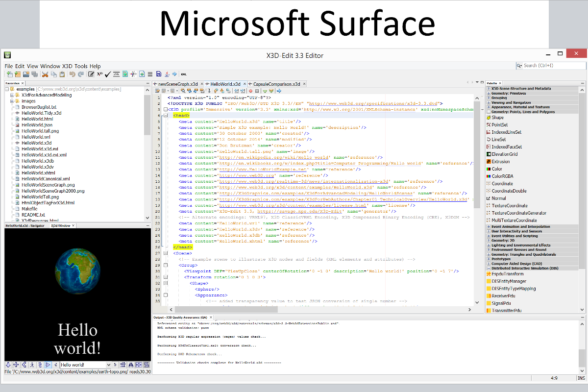588x392 pixels.
Task: Run validation with the black checkmark icon
Action: coord(108,74)
